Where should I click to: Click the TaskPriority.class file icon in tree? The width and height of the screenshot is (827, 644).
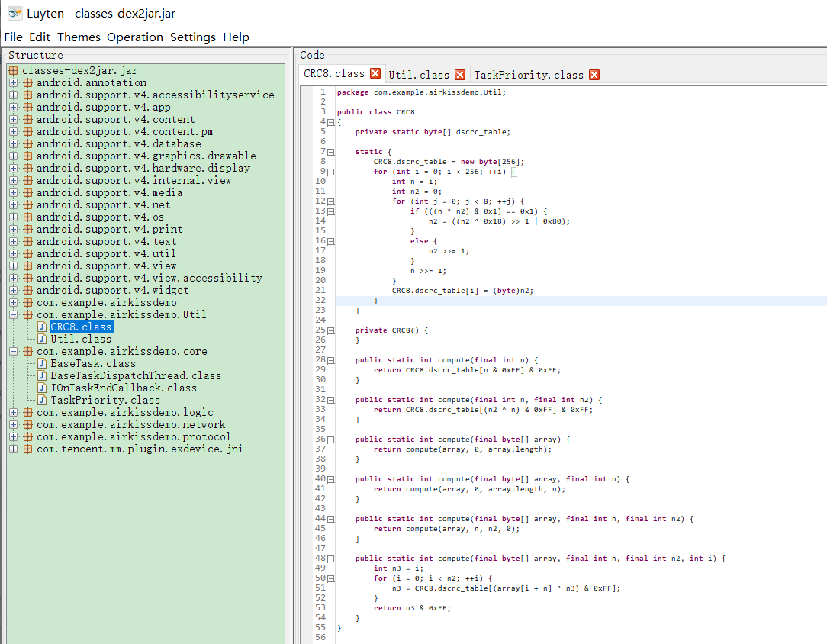pyautogui.click(x=42, y=400)
